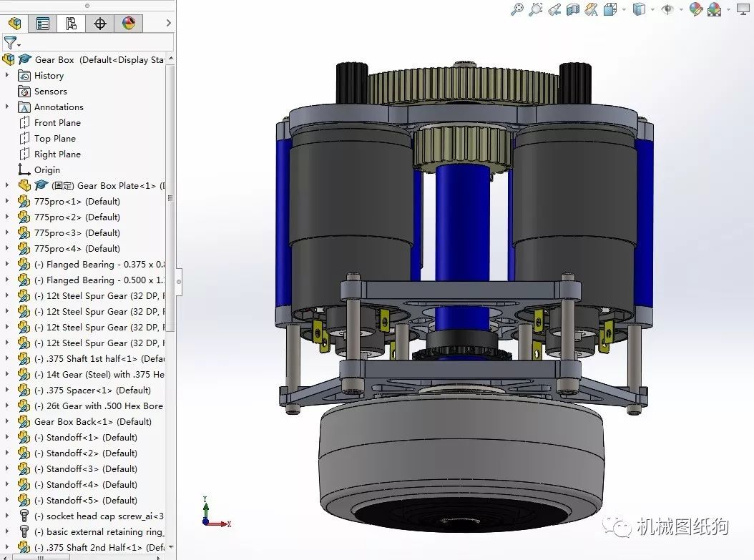This screenshot has width=754, height=560.
Task: Select the .375 Shaft 1st half<1> item
Action: (x=99, y=358)
